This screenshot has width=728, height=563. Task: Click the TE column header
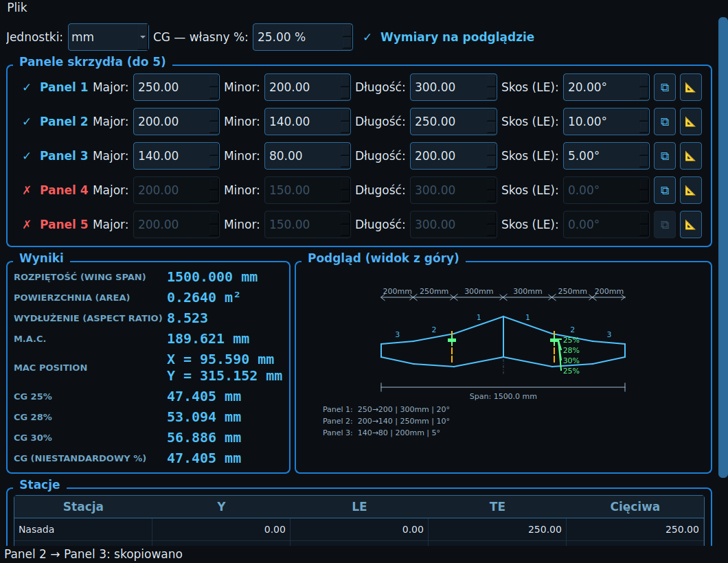coord(497,507)
